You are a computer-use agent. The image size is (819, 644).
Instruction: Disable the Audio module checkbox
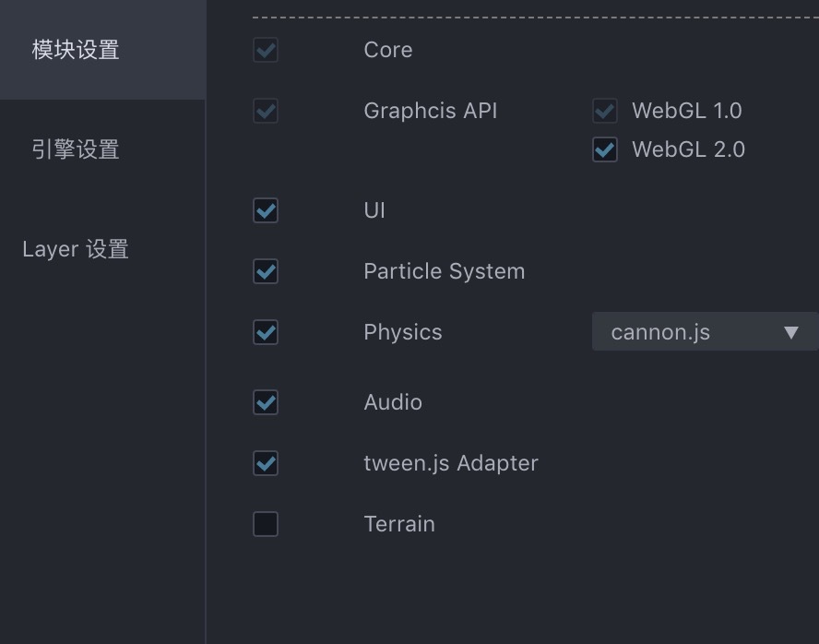click(x=266, y=402)
